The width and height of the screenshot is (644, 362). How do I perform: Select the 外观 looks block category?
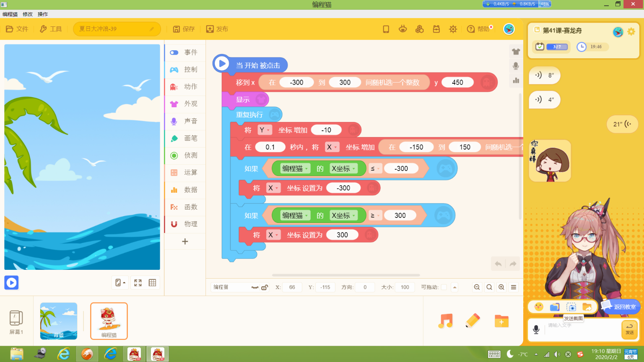click(x=185, y=104)
